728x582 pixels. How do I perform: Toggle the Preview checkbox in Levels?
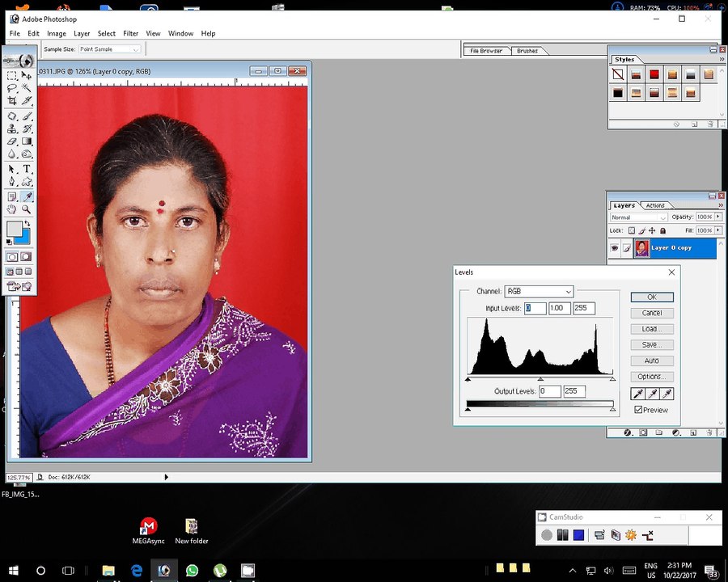638,410
